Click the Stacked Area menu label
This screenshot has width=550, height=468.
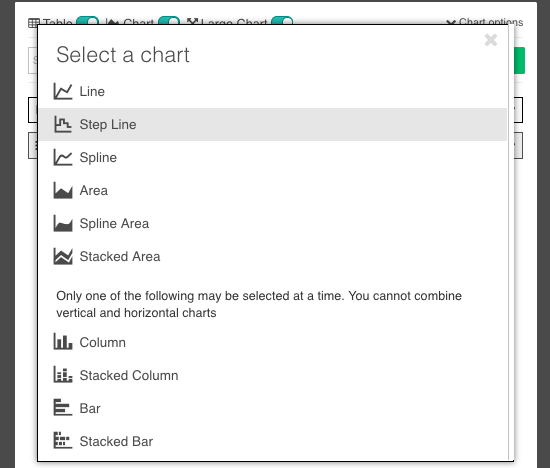click(120, 256)
